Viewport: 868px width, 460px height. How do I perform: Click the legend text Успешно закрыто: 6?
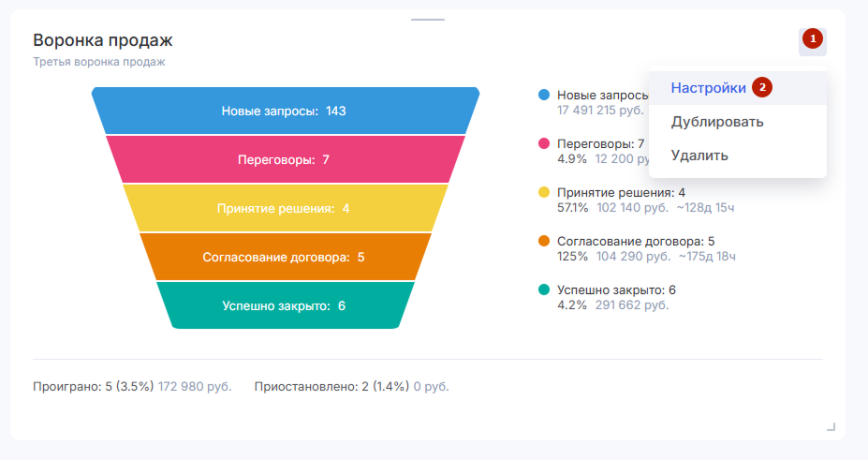tap(616, 290)
